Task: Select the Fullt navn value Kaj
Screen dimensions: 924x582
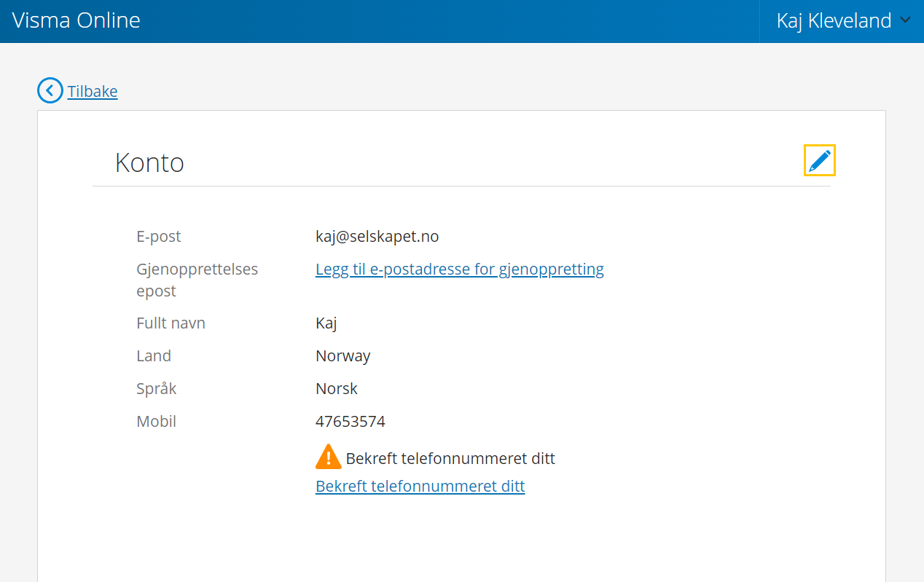Action: [x=326, y=323]
